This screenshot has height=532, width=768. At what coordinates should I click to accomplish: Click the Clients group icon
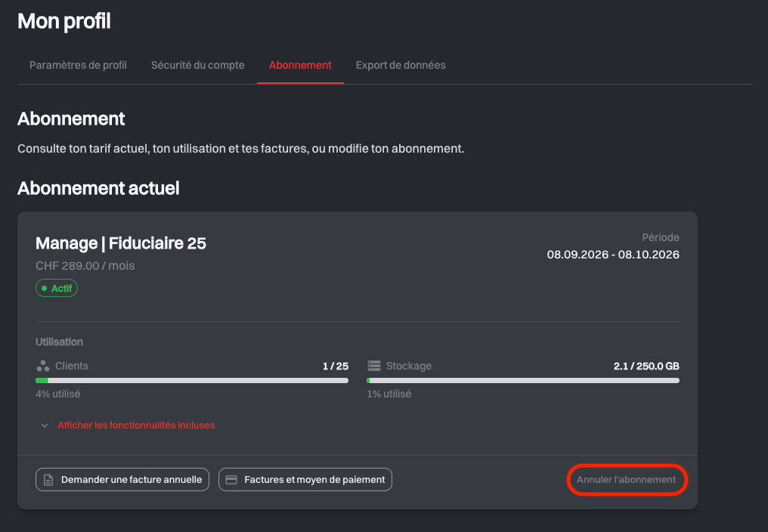point(43,366)
